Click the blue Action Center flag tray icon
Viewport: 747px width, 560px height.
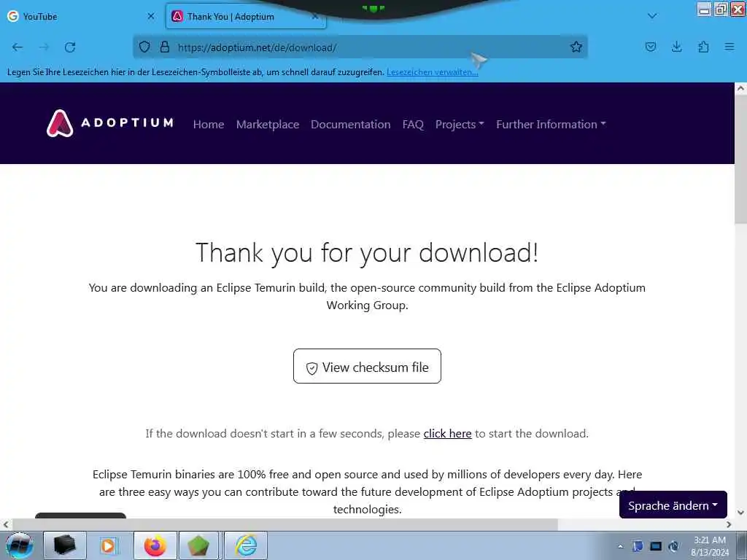(638, 546)
